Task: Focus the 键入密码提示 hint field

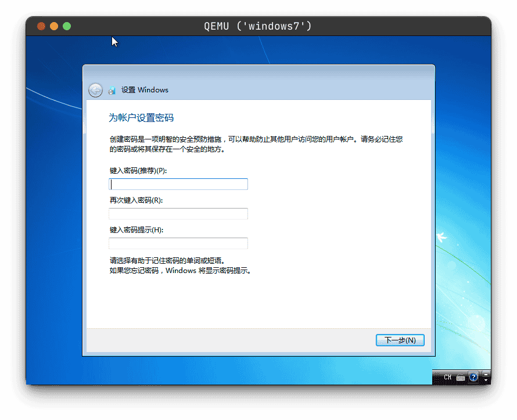Action: click(178, 243)
